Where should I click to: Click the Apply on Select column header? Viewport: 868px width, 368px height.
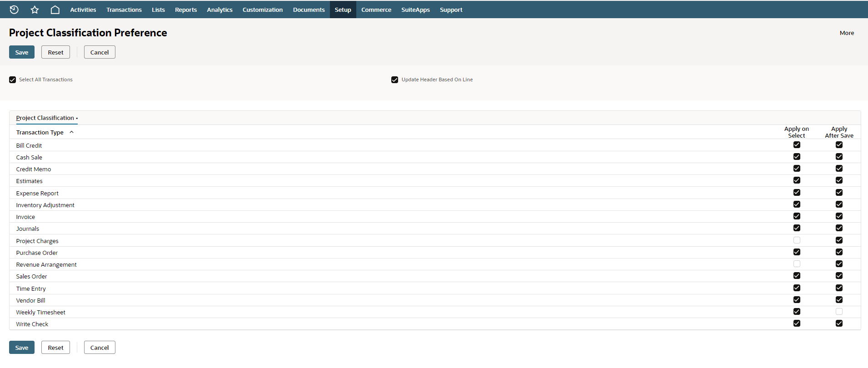(x=796, y=132)
